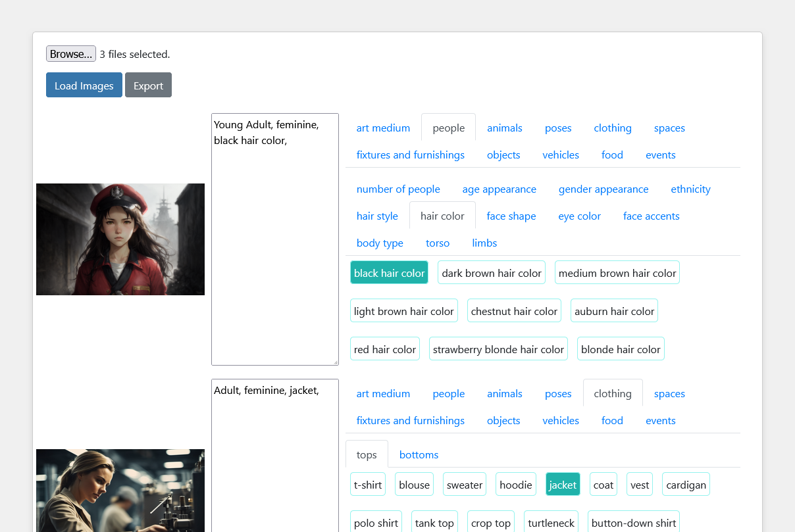Screen dimensions: 795x532
Task: Toggle the dark brown hair color tag
Action: click(x=492, y=273)
